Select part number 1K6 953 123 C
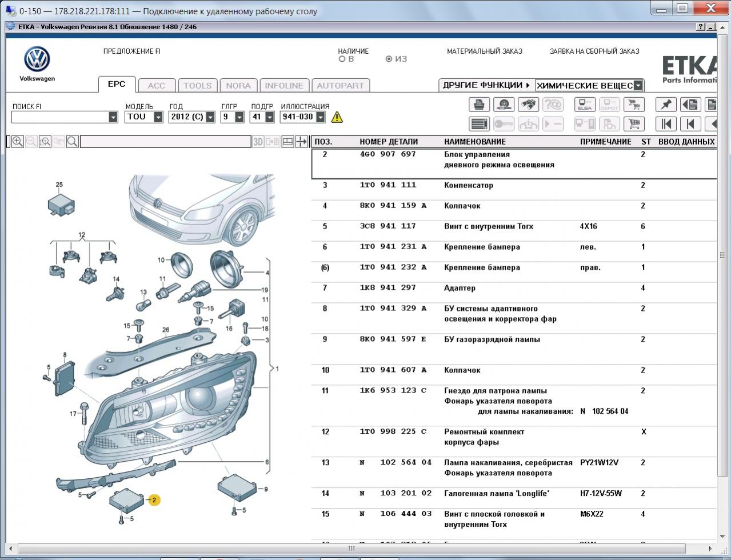This screenshot has height=560, width=731. 393,391
